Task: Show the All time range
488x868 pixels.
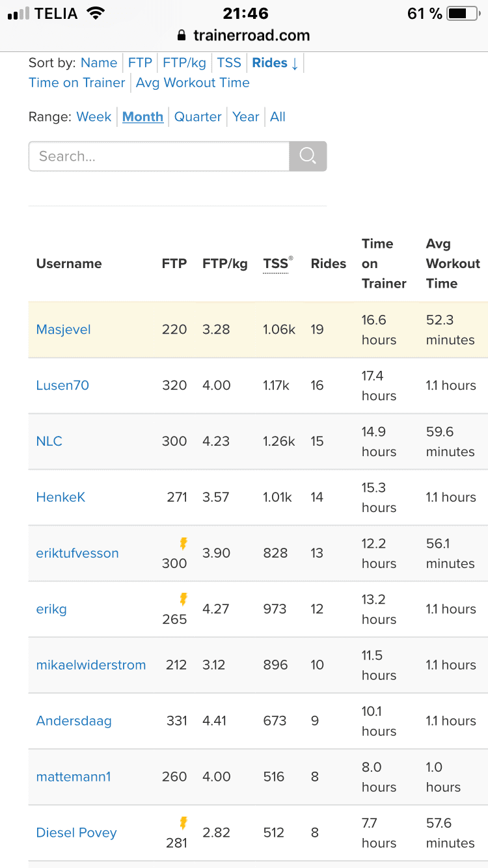Action: pyautogui.click(x=278, y=117)
